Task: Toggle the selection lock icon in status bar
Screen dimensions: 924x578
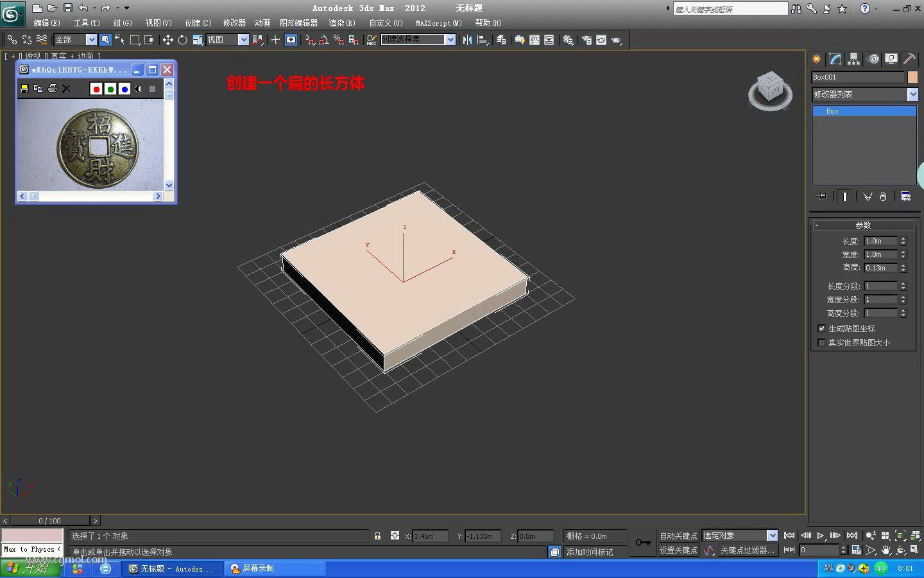Action: click(x=377, y=536)
